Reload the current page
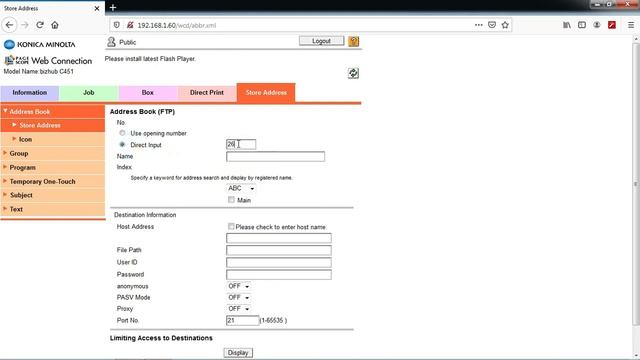The height and width of the screenshot is (360, 640). coord(40,25)
